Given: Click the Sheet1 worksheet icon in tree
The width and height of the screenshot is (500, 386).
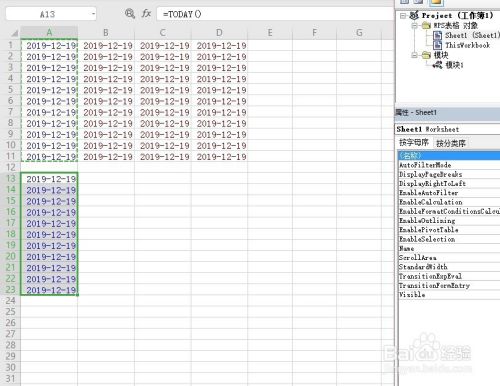Looking at the screenshot, I should pyautogui.click(x=437, y=35).
